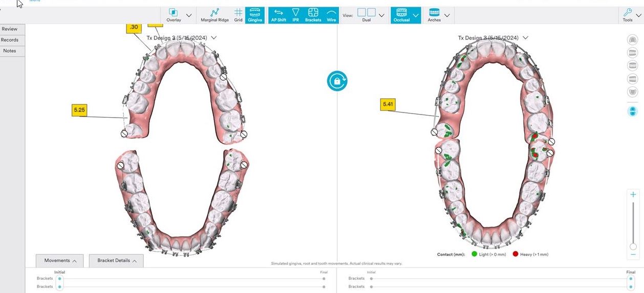The height and width of the screenshot is (293, 644).
Task: Open the Tools wrench menu
Action: (628, 15)
